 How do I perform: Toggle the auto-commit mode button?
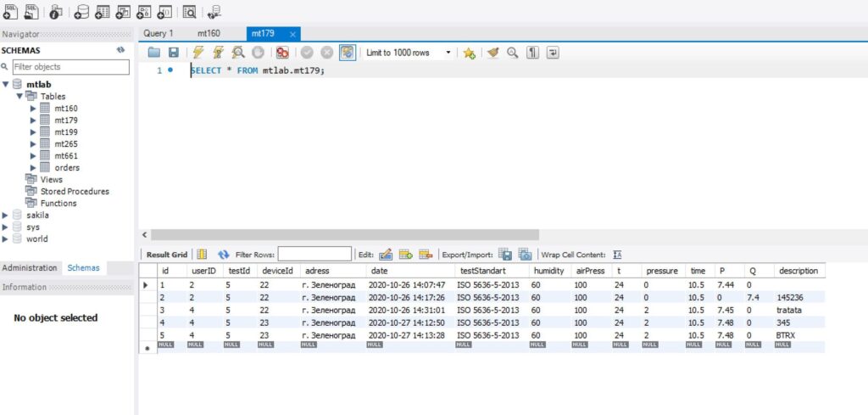coord(347,53)
